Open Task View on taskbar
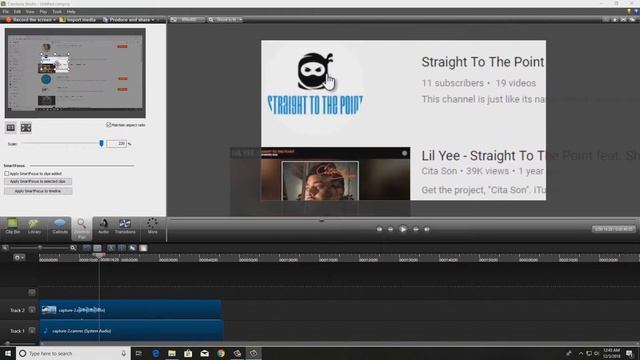The image size is (640, 360). [x=139, y=353]
